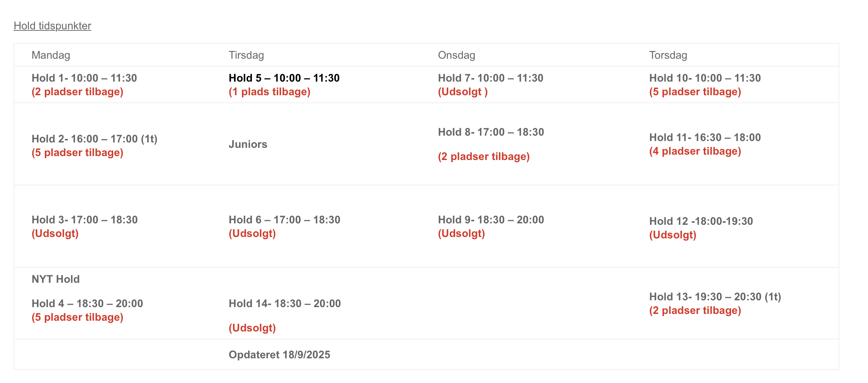Click Hold 6 17:00 – 18:30 entry
This screenshot has height=383, width=868.
coord(284,220)
